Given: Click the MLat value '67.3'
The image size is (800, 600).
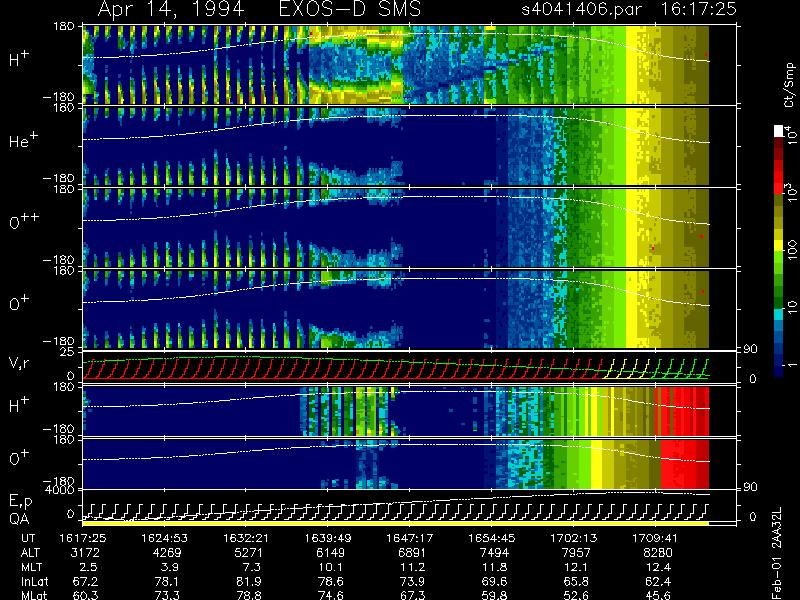Looking at the screenshot, I should 412,595.
